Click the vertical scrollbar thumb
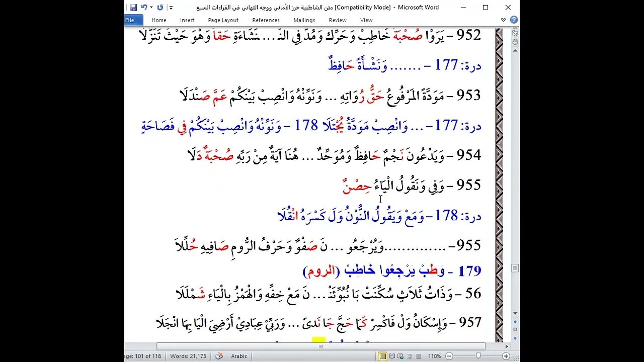Viewport: 644px width, 362px height. point(515,268)
